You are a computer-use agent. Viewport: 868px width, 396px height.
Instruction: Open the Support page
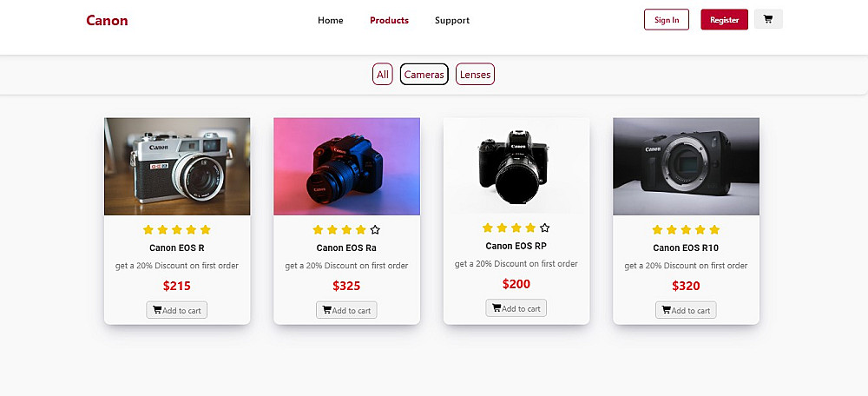452,20
